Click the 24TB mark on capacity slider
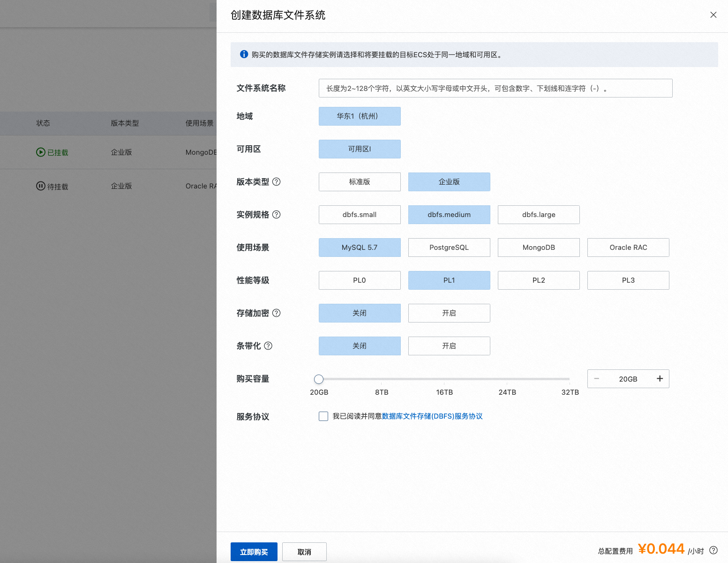Viewport: 728px width, 563px height. [507, 392]
